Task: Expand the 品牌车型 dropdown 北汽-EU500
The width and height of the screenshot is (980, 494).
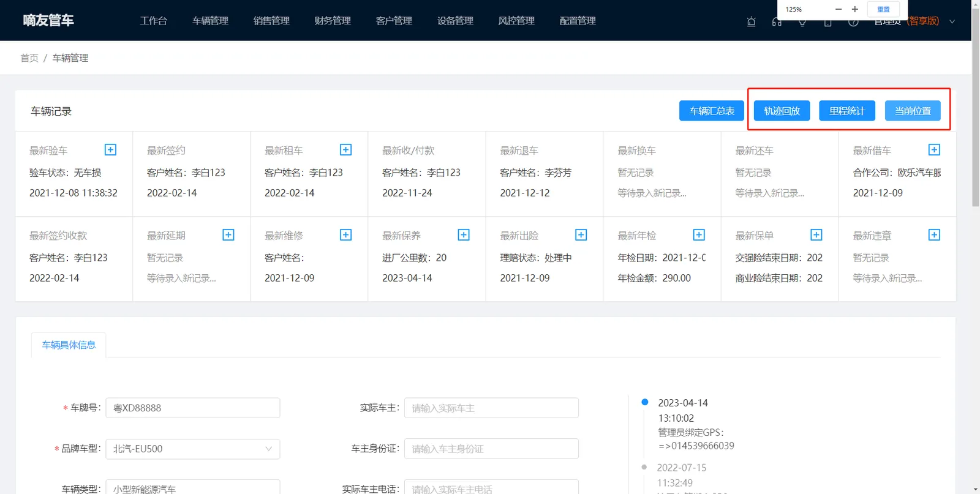Action: [x=193, y=449]
